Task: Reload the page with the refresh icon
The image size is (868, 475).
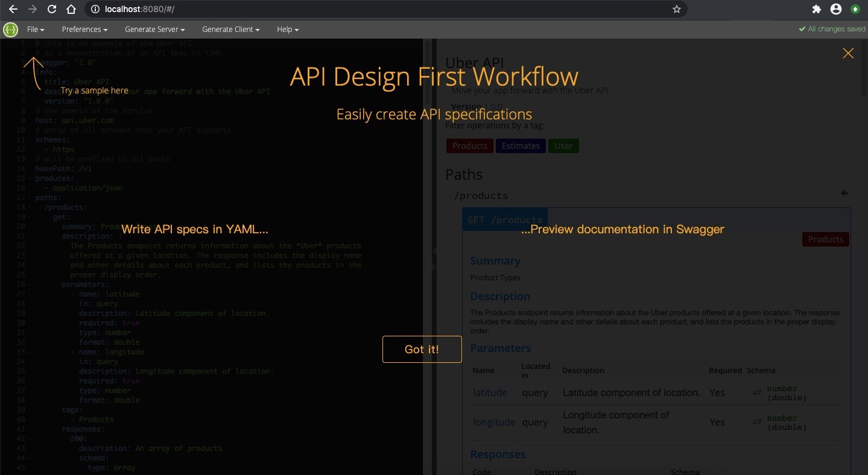Action: click(52, 9)
